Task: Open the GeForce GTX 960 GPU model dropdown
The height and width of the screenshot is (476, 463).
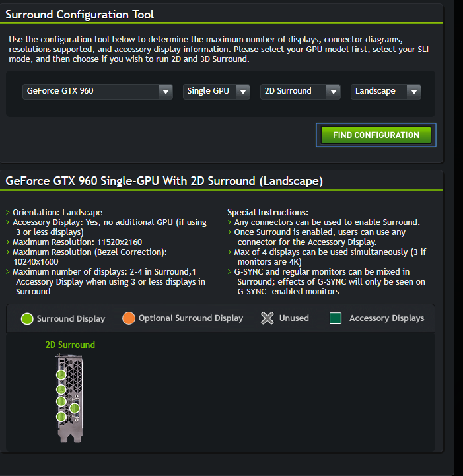Action: point(98,91)
